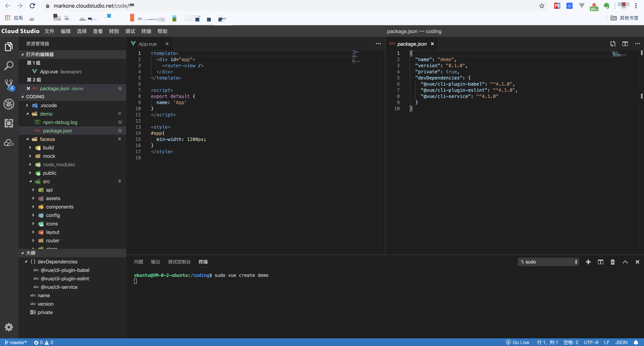Viewport: 644px width, 346px height.
Task: Click the 空格: 2 indentation setting
Action: pos(571,342)
